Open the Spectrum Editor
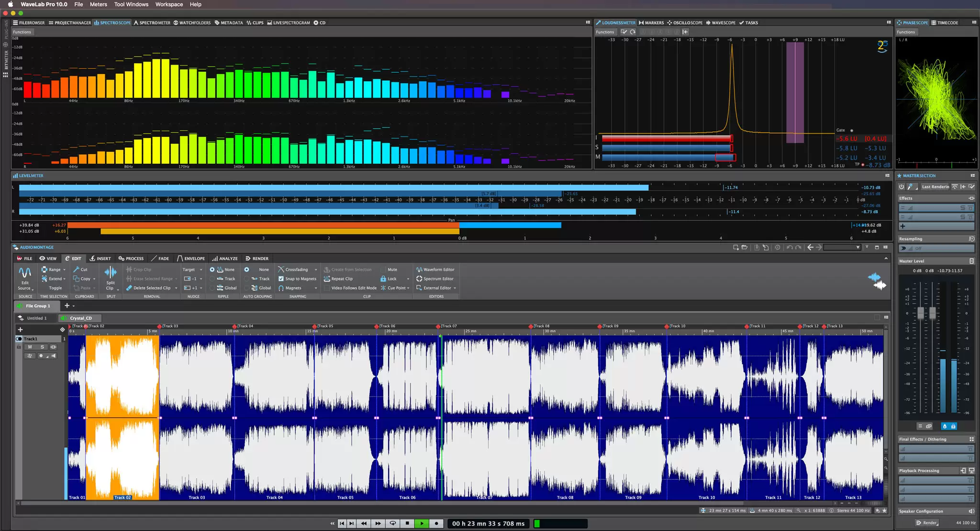The height and width of the screenshot is (531, 980). coord(434,279)
